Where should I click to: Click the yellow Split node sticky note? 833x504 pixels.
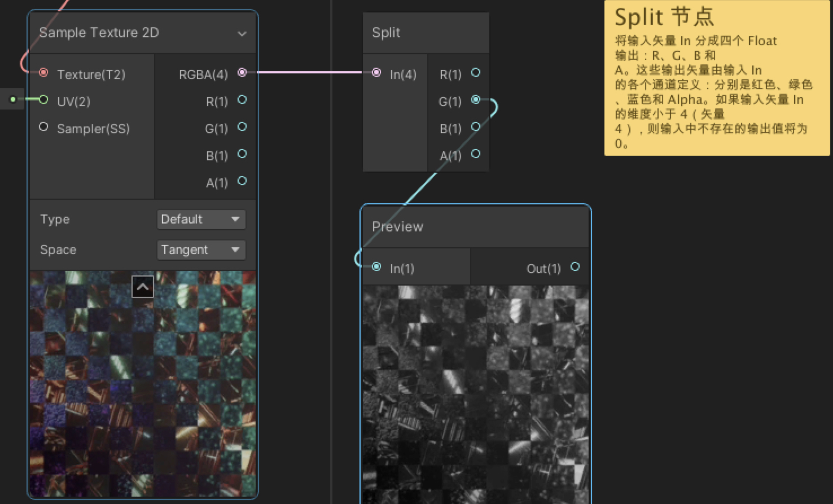[717, 79]
